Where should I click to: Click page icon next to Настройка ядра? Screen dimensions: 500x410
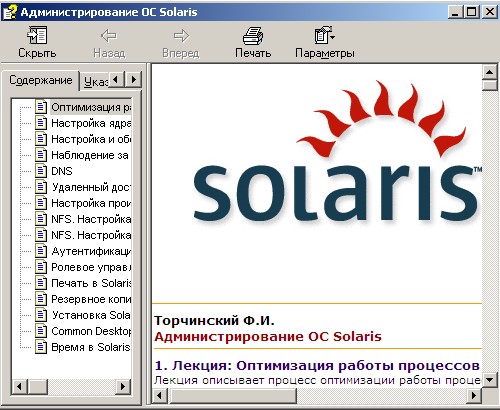[41, 123]
